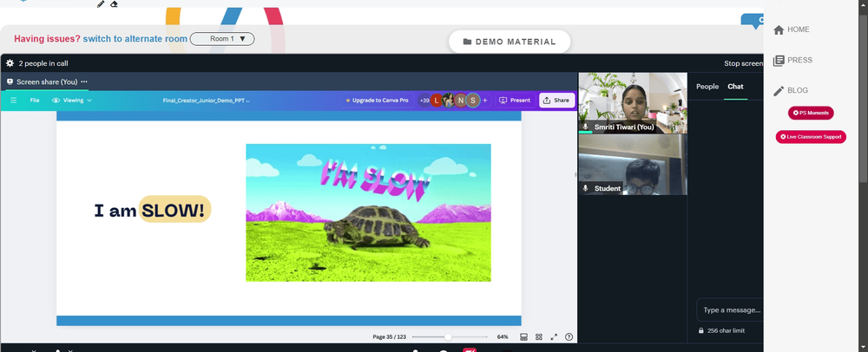The image size is (868, 352).
Task: Focus the Type a message chat field
Action: 730,310
